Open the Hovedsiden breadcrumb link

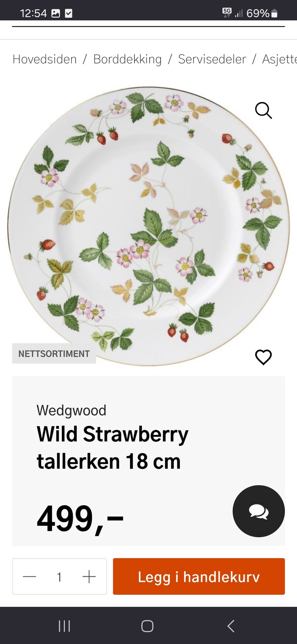pyautogui.click(x=45, y=59)
